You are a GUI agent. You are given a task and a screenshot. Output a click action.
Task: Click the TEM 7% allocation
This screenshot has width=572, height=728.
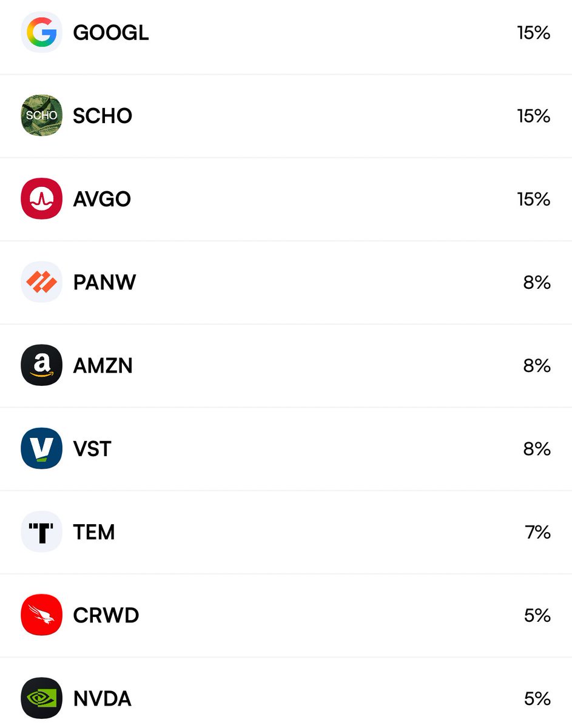click(x=537, y=532)
